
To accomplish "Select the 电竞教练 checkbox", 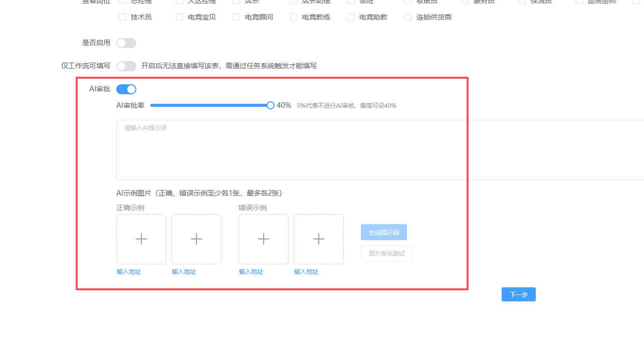I will 294,17.
